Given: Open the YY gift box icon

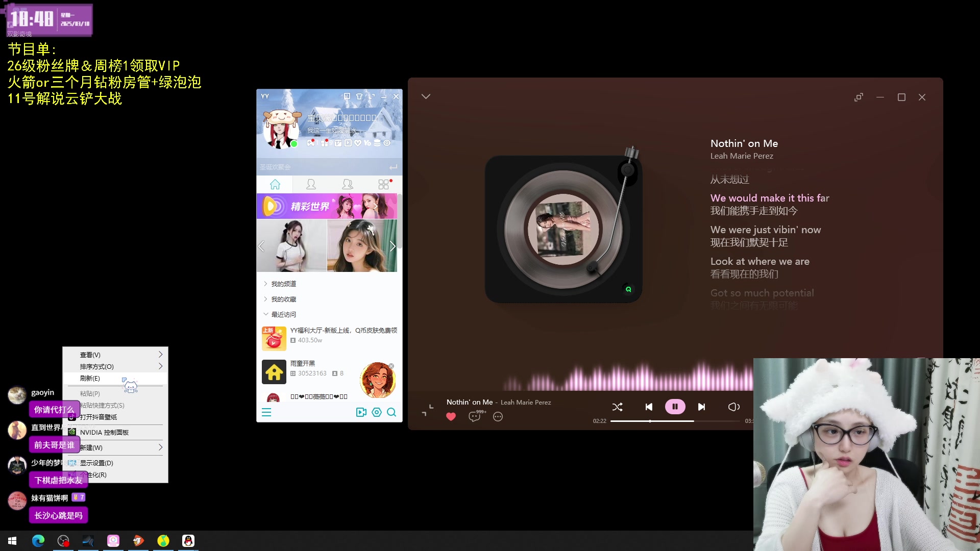Looking at the screenshot, I should pyautogui.click(x=325, y=143).
